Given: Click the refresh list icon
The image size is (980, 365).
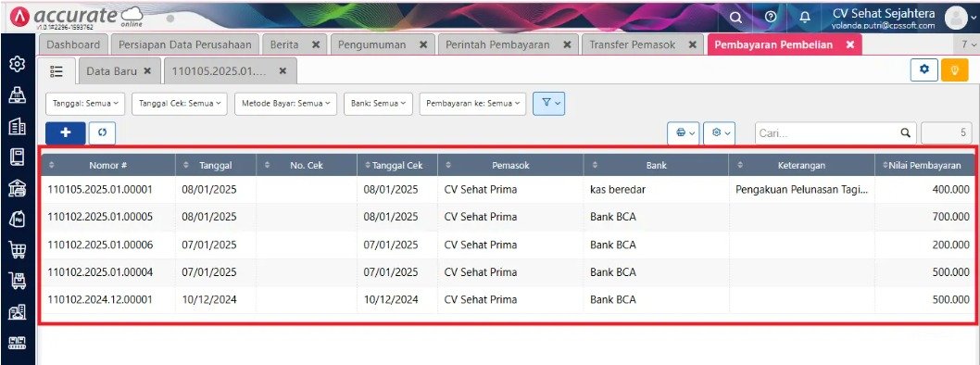Looking at the screenshot, I should [x=102, y=133].
